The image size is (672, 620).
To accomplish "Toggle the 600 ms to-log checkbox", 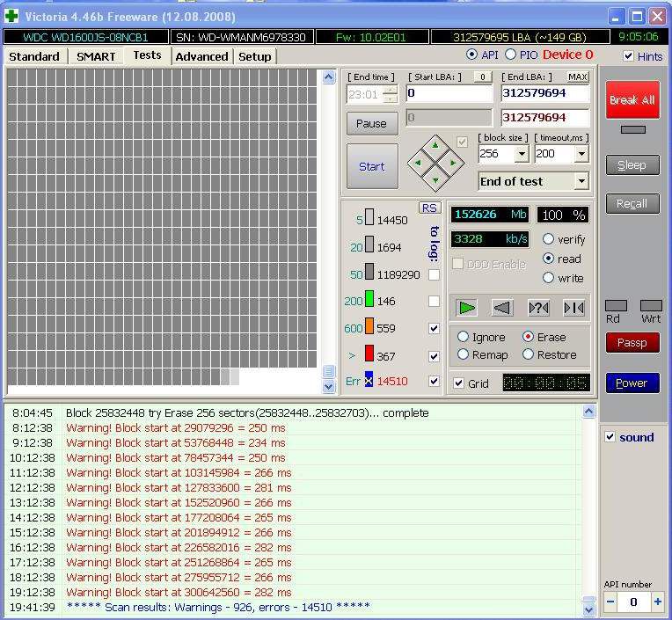I will click(434, 328).
